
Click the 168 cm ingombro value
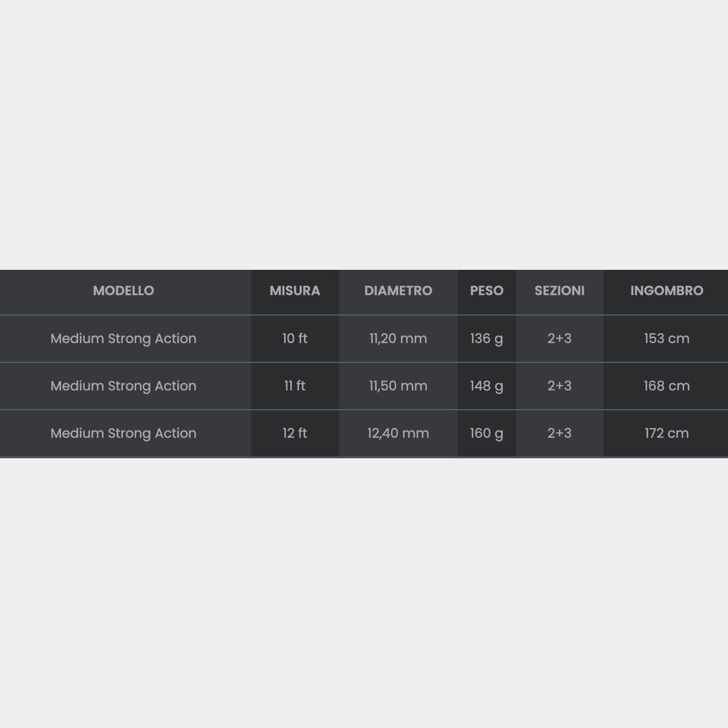[666, 386]
